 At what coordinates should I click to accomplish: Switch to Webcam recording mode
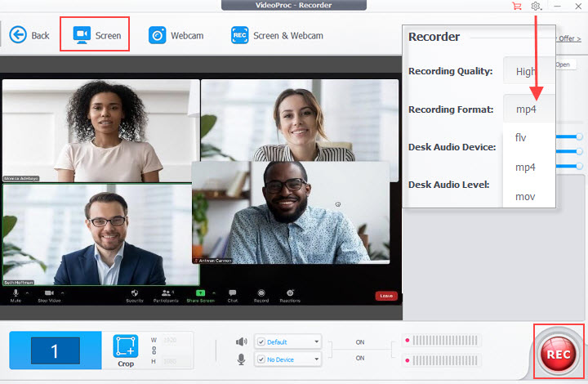click(176, 36)
